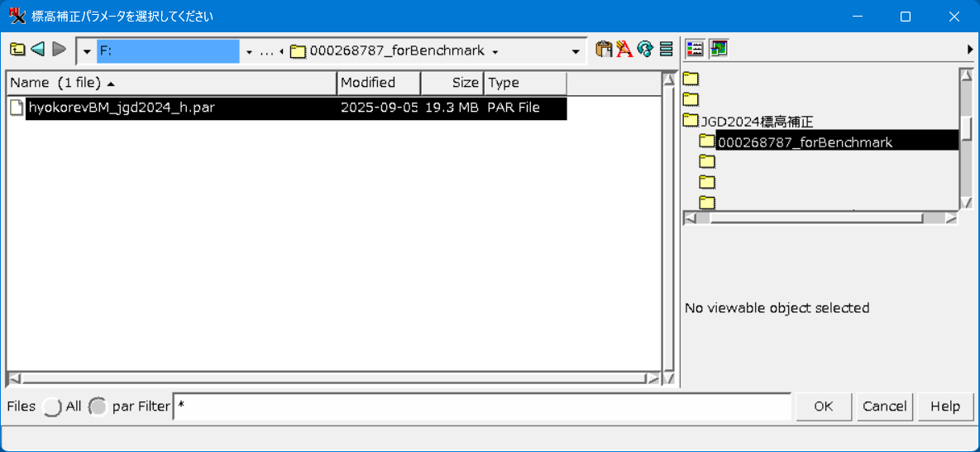Image resolution: width=980 pixels, height=452 pixels.
Task: Click the stacked lines list icon
Action: point(666,50)
